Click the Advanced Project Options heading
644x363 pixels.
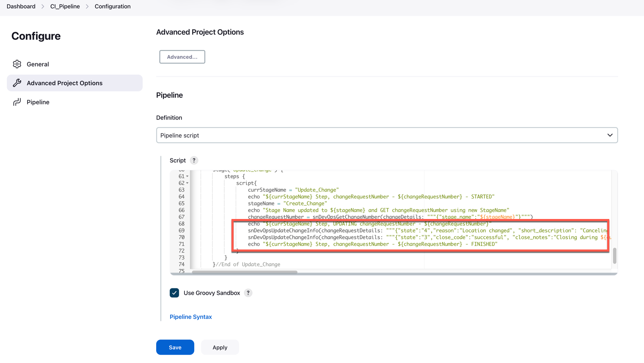(x=200, y=32)
